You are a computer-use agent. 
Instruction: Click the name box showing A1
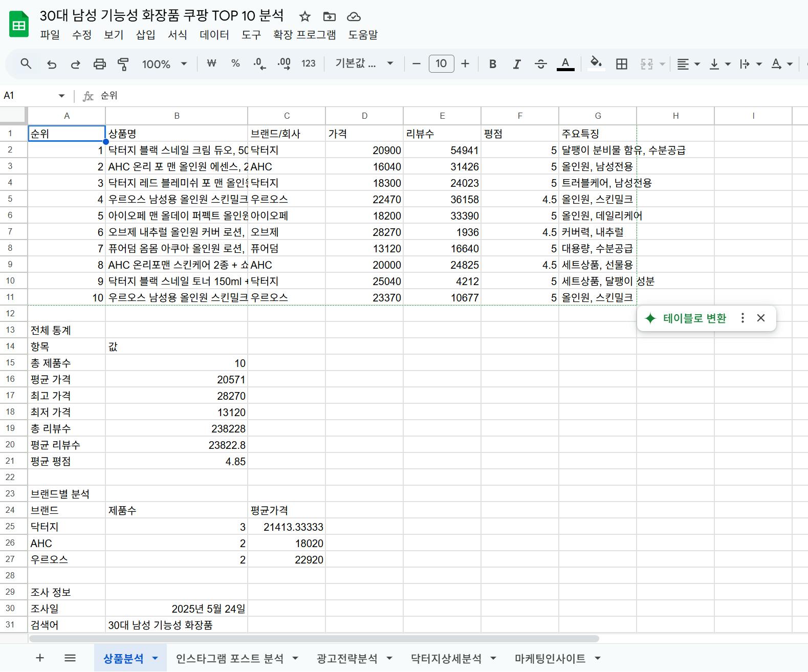[x=30, y=96]
